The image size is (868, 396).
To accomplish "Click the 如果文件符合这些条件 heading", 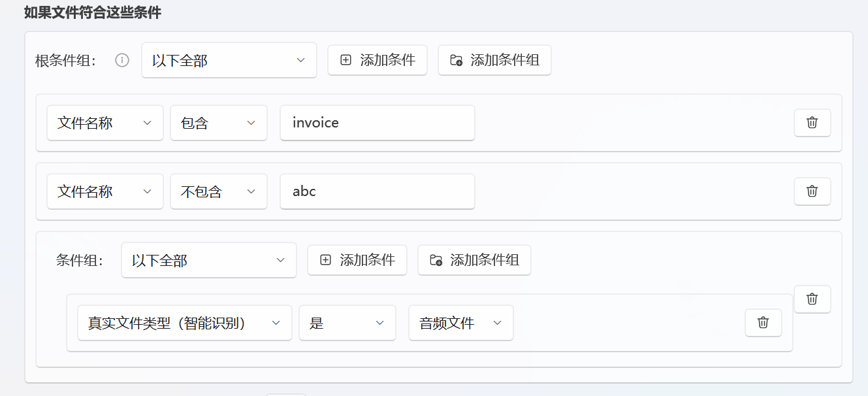I will (92, 12).
